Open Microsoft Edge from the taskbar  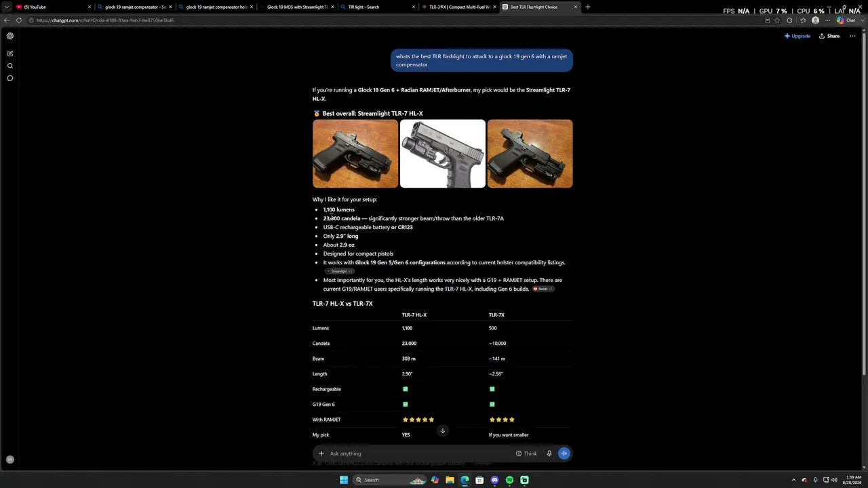click(465, 480)
